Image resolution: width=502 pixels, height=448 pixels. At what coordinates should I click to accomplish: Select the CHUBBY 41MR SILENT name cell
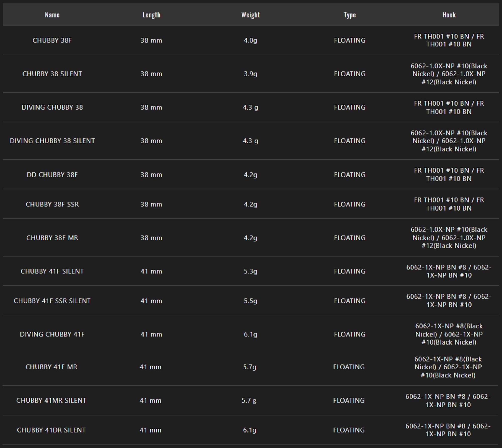pyautogui.click(x=51, y=401)
